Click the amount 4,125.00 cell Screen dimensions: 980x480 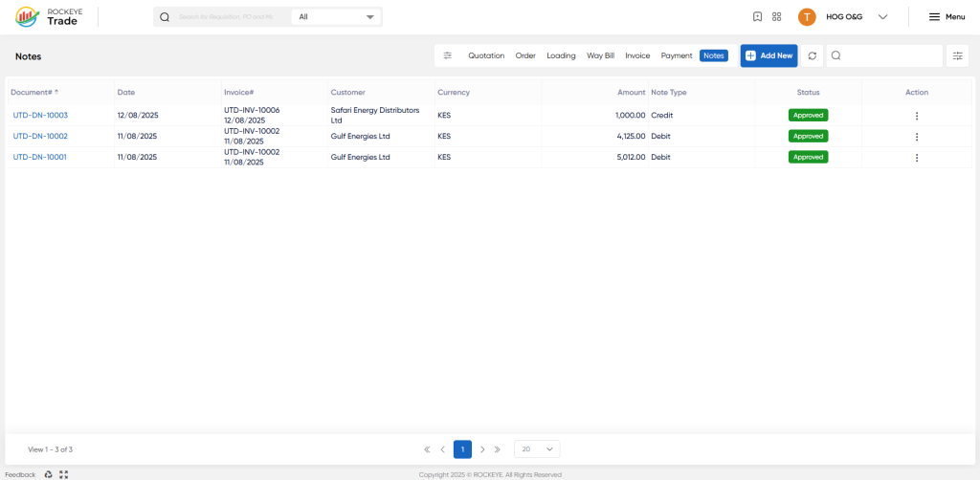(631, 136)
